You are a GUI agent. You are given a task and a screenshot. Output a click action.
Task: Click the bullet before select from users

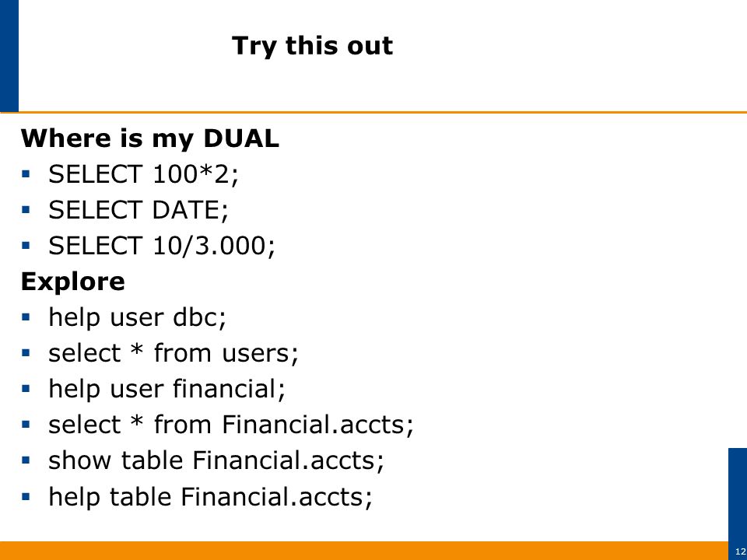tap(26, 353)
